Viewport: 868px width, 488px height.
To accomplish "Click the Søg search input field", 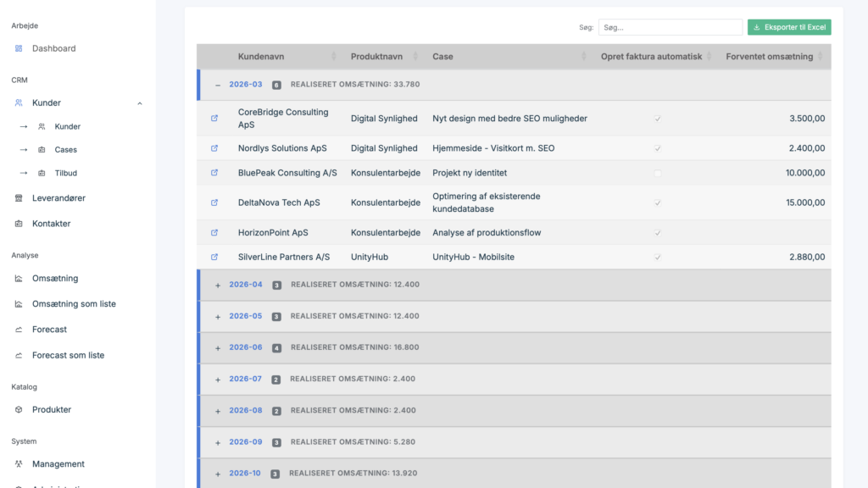I will pyautogui.click(x=670, y=27).
